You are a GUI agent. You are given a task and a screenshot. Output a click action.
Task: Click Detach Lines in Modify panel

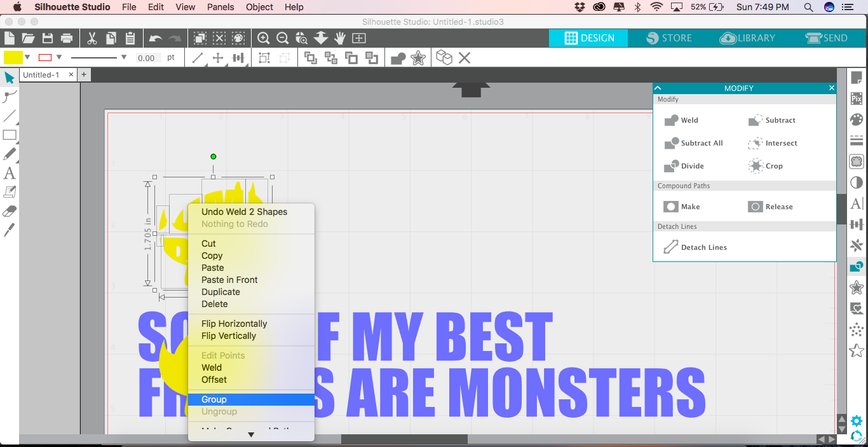click(x=671, y=247)
